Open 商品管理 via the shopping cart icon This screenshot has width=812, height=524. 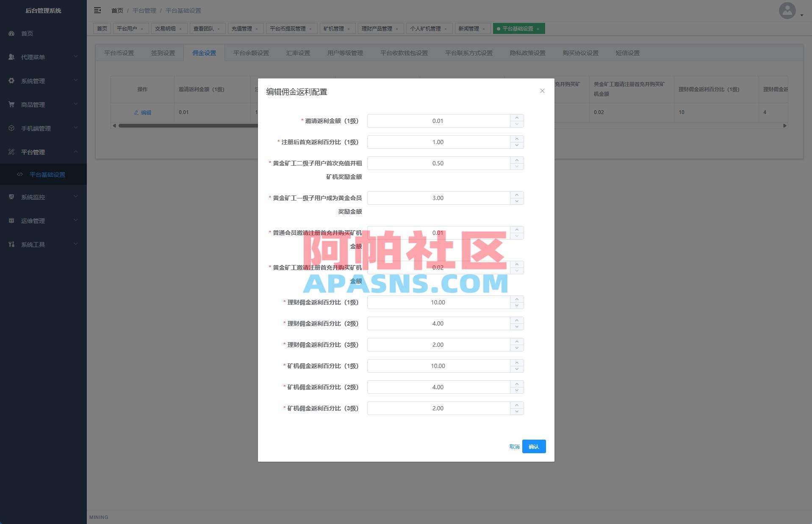(11, 104)
